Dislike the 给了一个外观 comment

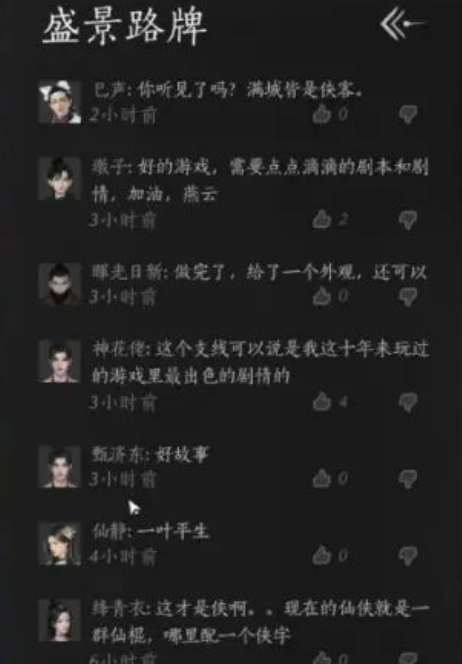tap(407, 296)
